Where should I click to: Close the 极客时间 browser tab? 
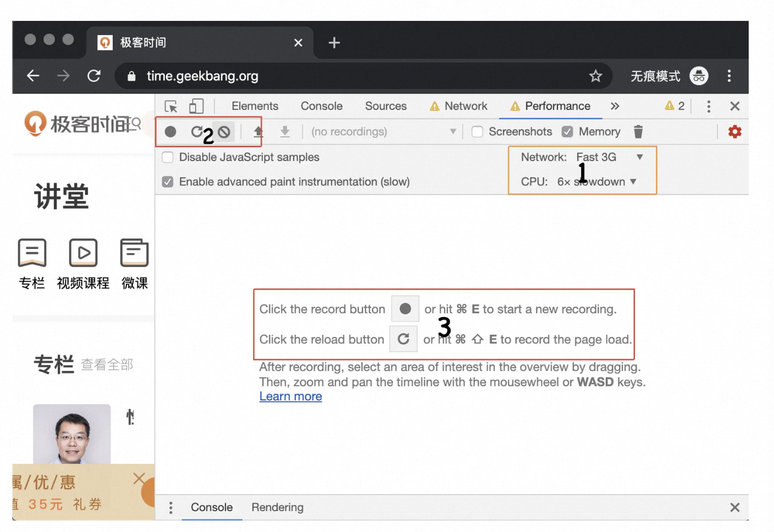(x=298, y=43)
